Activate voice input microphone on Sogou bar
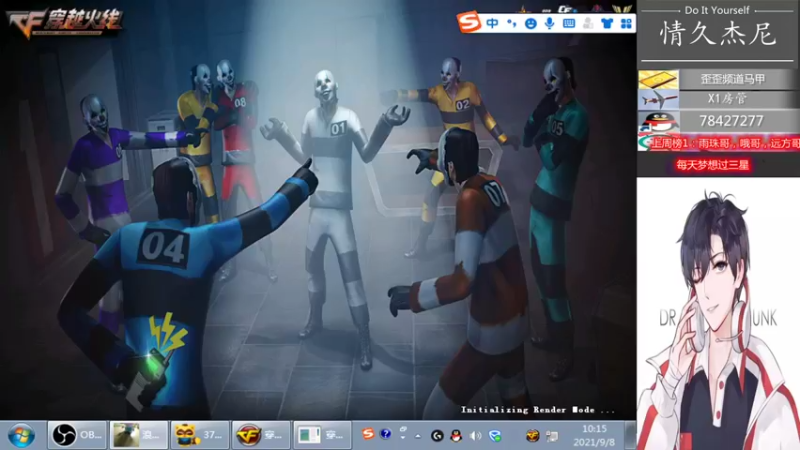 549,23
